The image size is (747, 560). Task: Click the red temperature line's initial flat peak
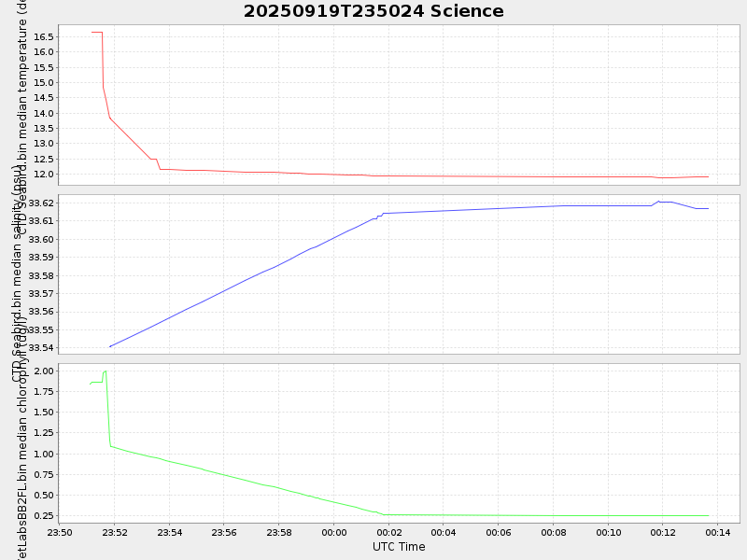(x=97, y=32)
